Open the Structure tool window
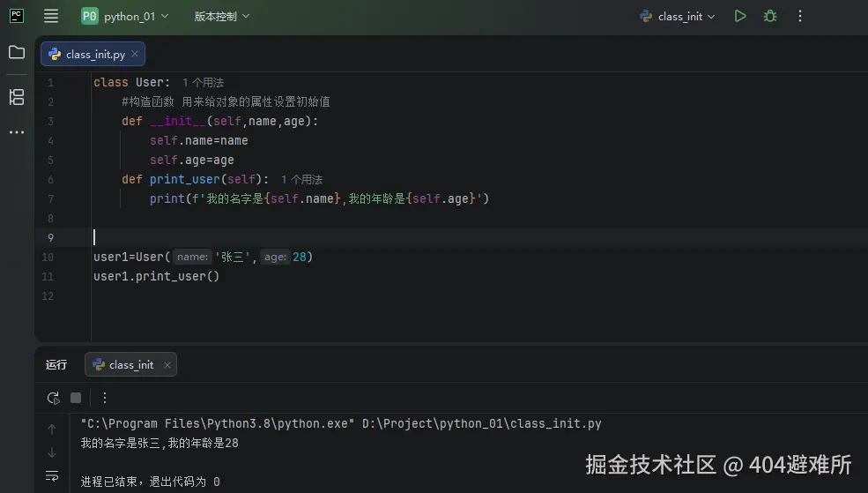Image resolution: width=868 pixels, height=493 pixels. coord(17,97)
